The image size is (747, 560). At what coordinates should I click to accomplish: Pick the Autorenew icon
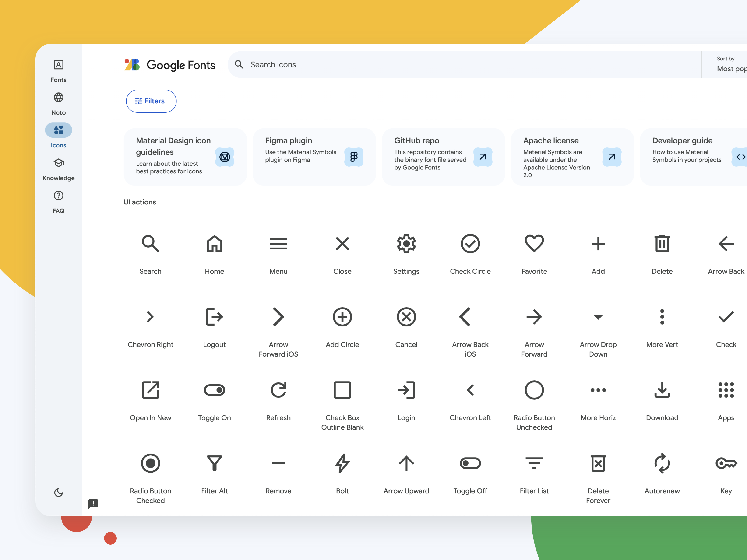pos(662,463)
